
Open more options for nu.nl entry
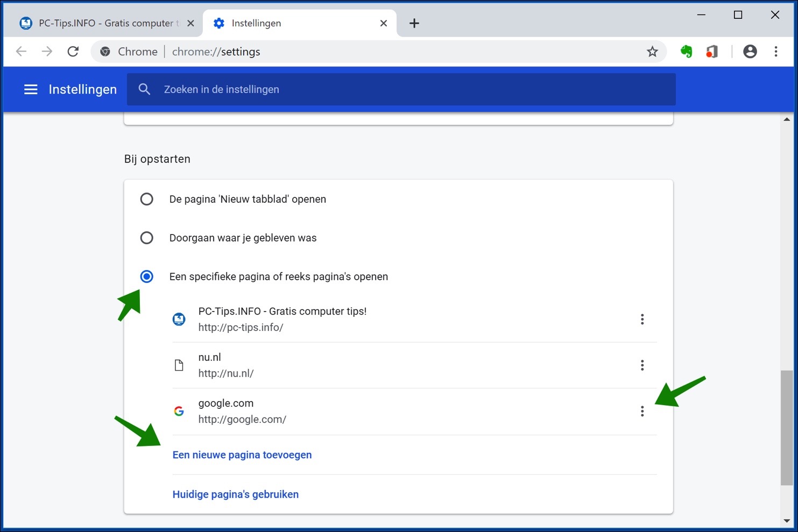[642, 365]
